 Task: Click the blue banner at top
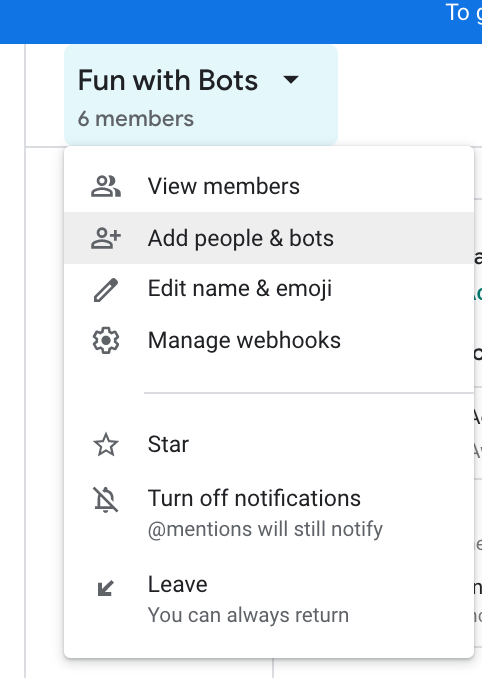(241, 22)
